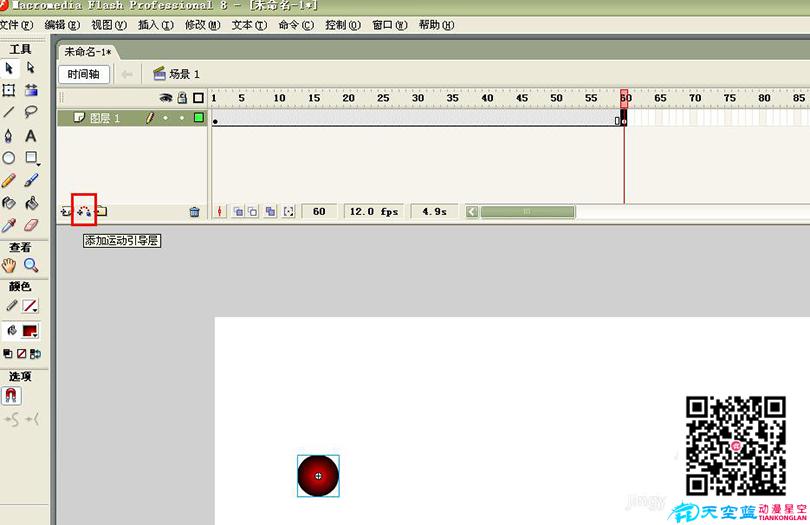Select the red ball on stage

318,476
